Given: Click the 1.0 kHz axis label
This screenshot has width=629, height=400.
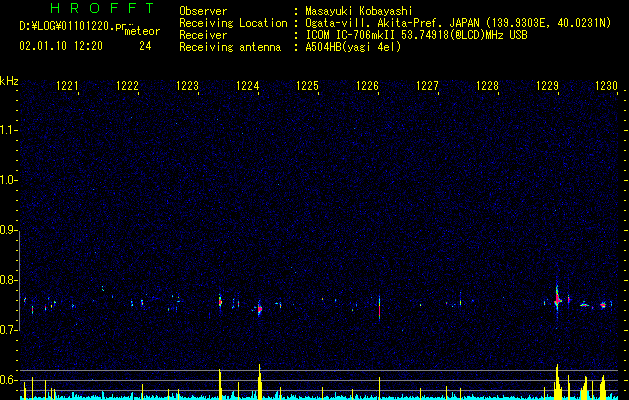Looking at the screenshot, I should tap(9, 180).
